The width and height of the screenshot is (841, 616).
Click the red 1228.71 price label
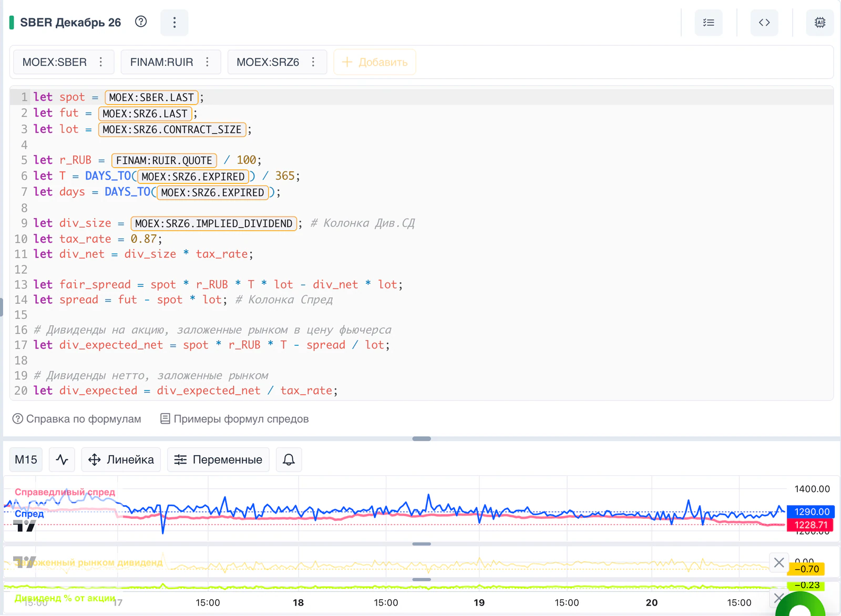pyautogui.click(x=811, y=525)
